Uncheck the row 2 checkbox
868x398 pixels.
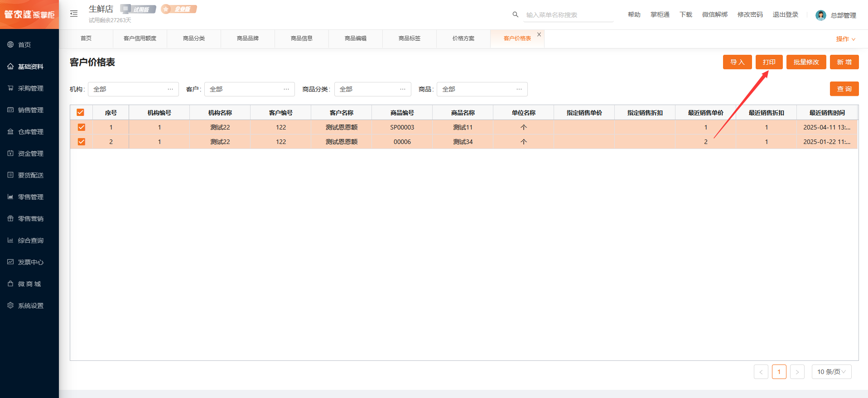[x=82, y=142]
